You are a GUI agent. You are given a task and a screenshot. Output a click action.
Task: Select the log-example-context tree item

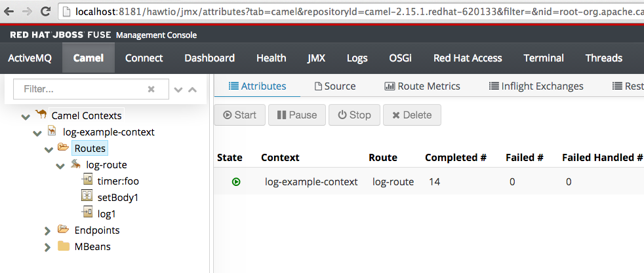point(108,132)
